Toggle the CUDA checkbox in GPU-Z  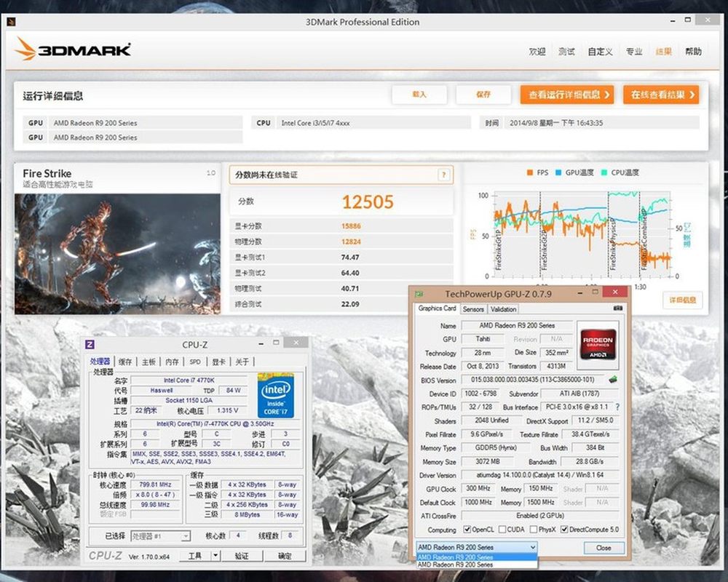502,529
